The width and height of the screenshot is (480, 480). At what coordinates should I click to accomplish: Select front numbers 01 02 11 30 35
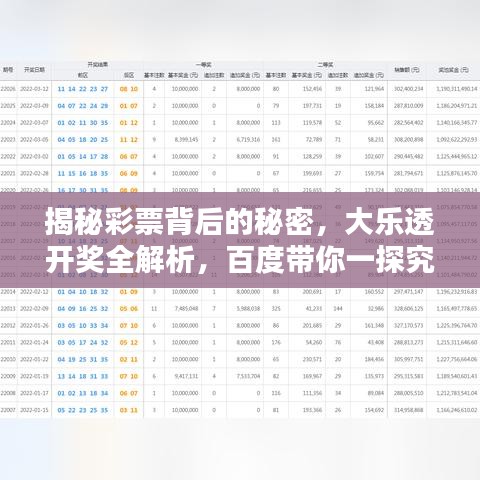(83, 123)
